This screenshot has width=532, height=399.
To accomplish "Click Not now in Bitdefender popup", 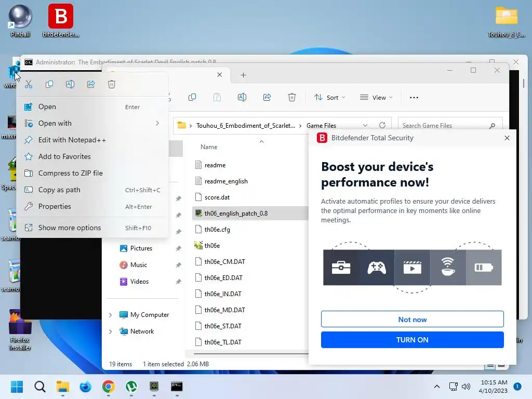I will 412,320.
